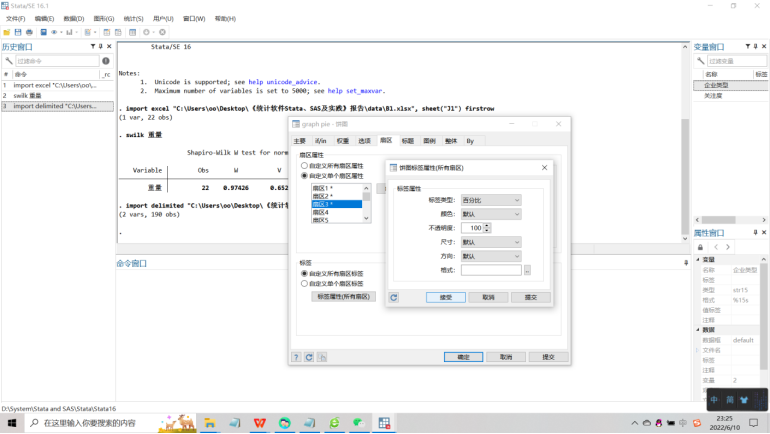Click the Open file folder toolbar icon
The width and height of the screenshot is (770, 434).
(7, 32)
